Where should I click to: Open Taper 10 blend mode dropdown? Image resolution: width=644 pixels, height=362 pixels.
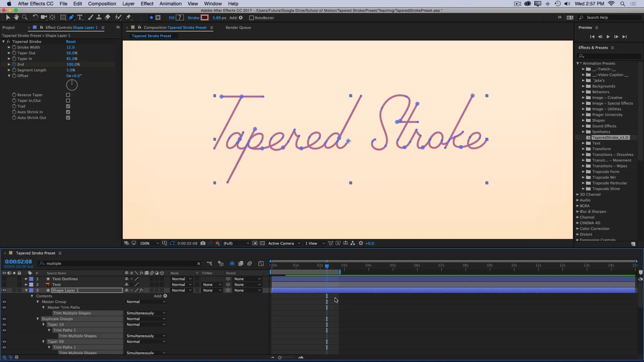click(x=146, y=324)
